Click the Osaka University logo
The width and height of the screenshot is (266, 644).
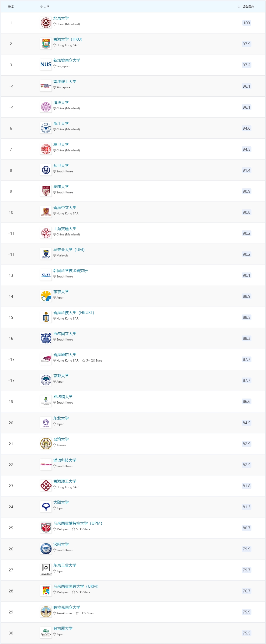point(46,506)
